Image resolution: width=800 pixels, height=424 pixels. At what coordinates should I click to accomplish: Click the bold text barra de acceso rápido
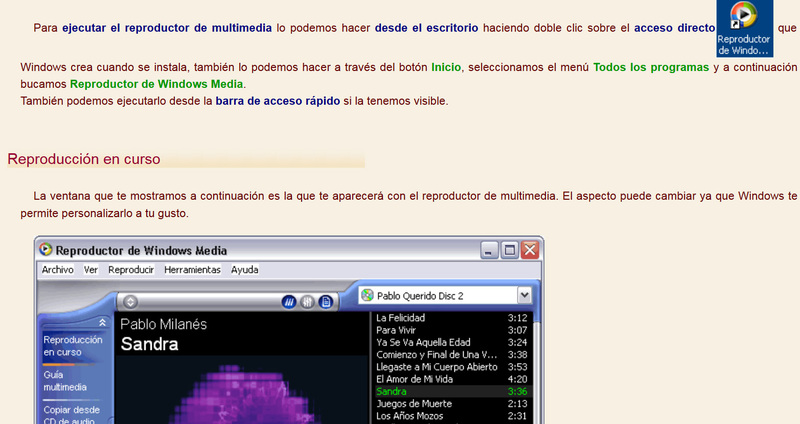pos(278,101)
